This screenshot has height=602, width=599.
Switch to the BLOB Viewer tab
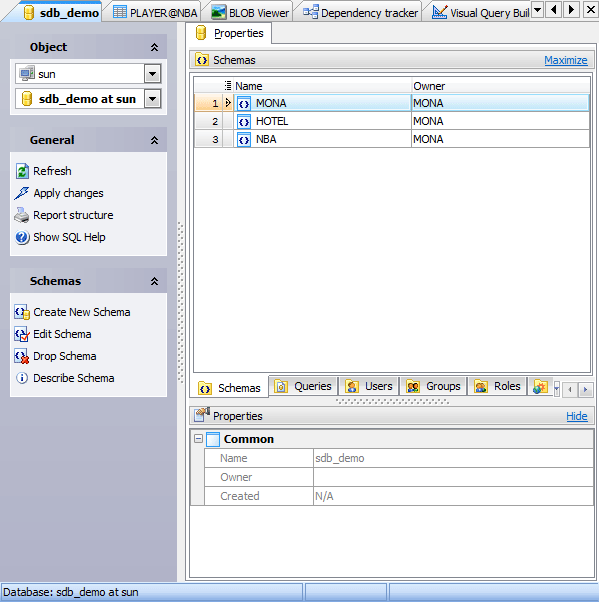(250, 13)
